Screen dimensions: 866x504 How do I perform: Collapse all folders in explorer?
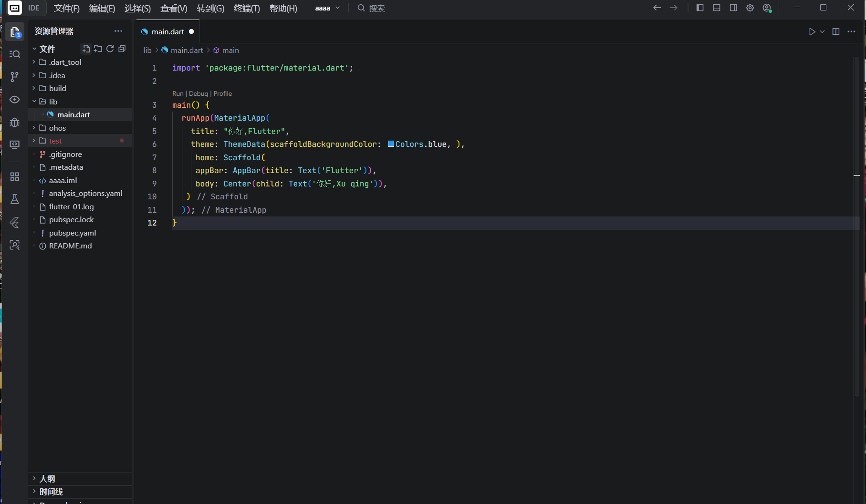pos(122,49)
